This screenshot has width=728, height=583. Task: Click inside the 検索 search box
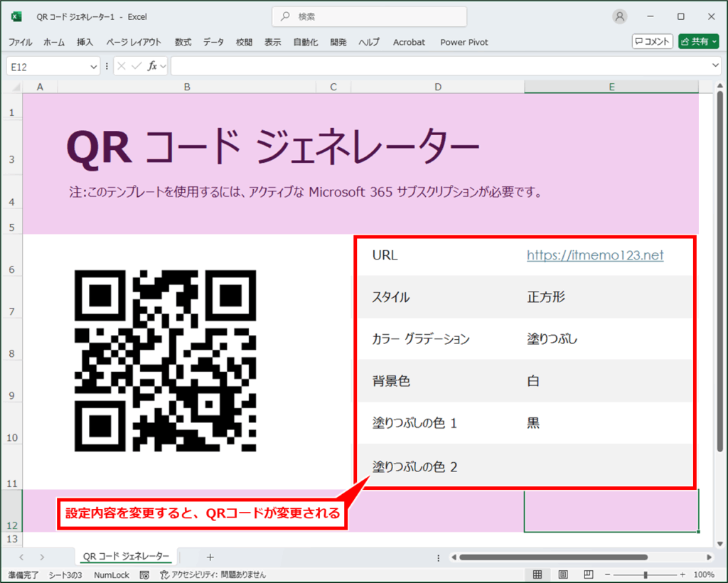click(369, 16)
